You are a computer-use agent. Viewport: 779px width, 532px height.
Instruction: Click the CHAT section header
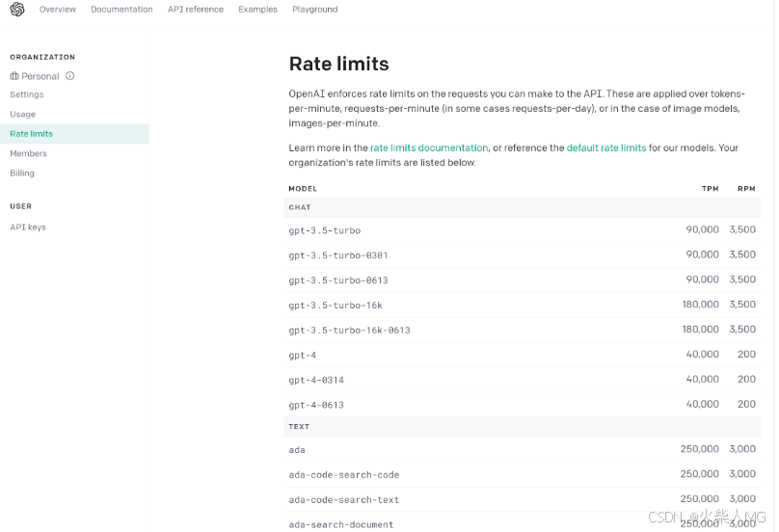[x=300, y=207]
